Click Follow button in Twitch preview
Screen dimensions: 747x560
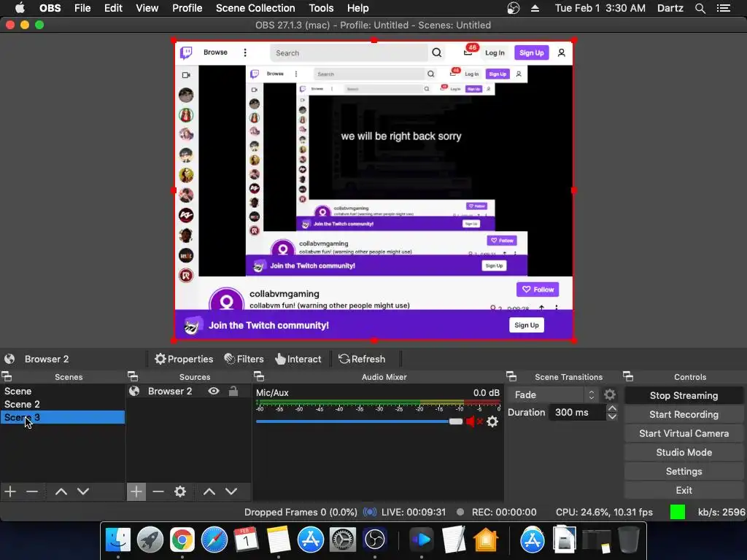click(x=538, y=289)
